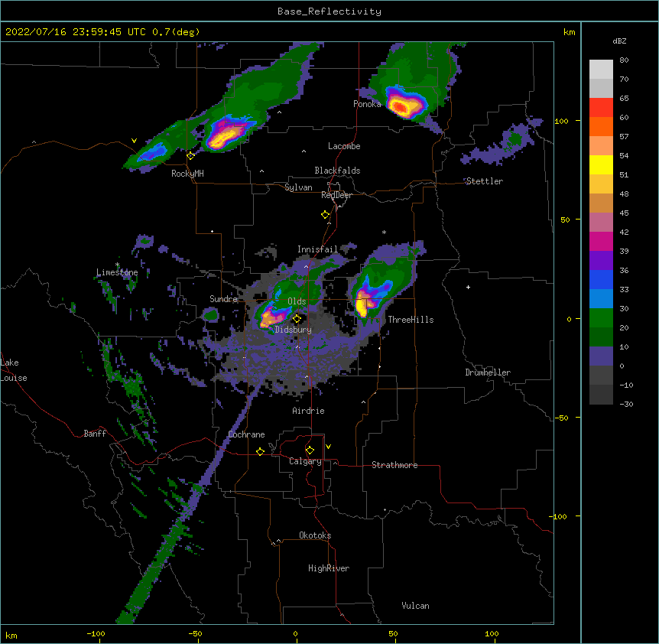Select the Drumheller label

488,372
